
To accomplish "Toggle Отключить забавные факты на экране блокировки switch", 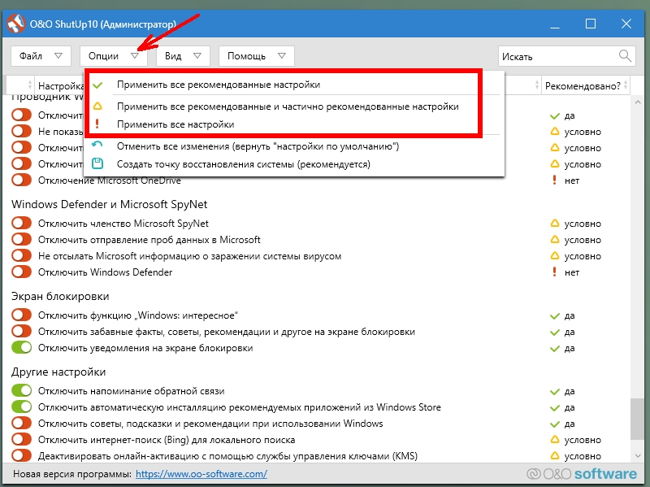I will 22,331.
